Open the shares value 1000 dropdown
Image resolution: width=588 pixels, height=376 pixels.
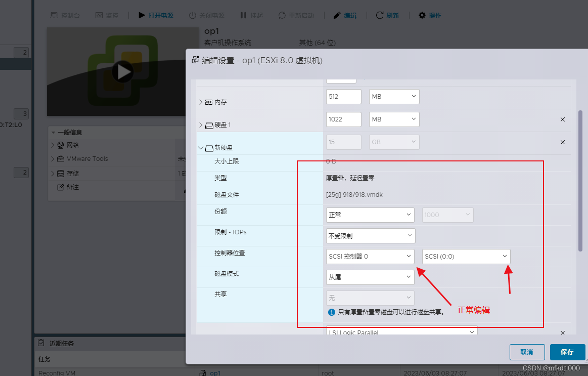(448, 215)
